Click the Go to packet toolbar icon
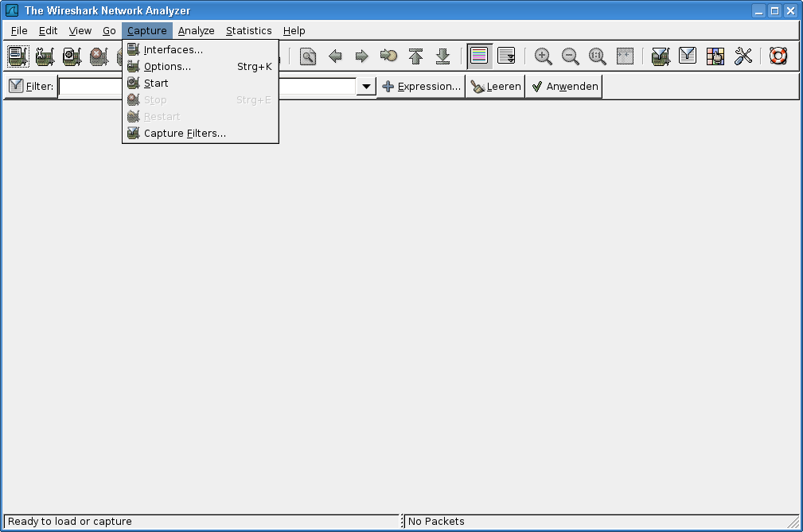 click(388, 56)
